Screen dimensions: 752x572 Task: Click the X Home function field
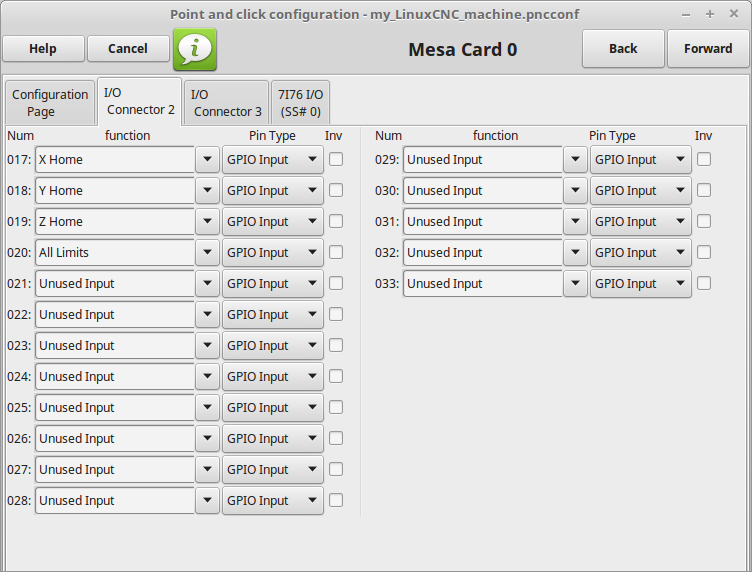point(115,159)
